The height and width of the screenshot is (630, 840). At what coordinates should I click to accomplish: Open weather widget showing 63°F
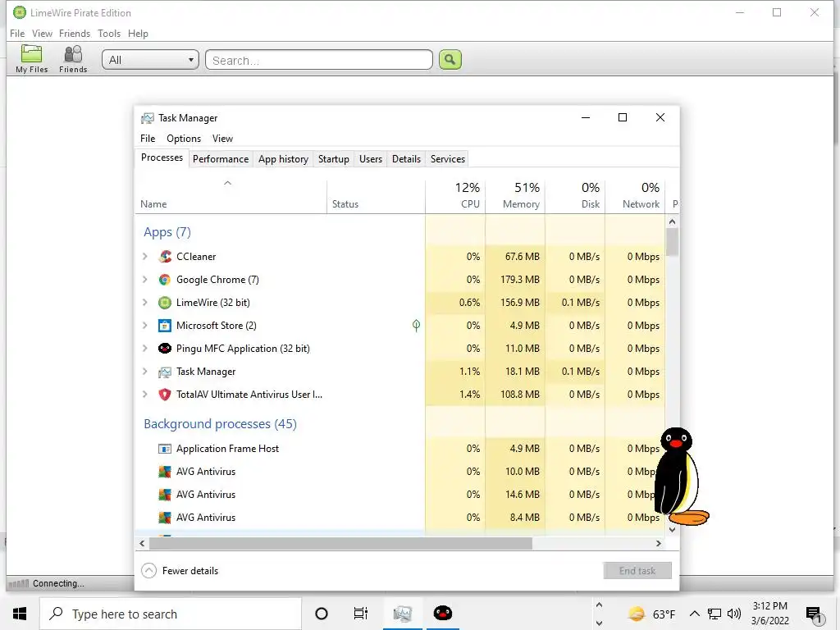point(651,614)
